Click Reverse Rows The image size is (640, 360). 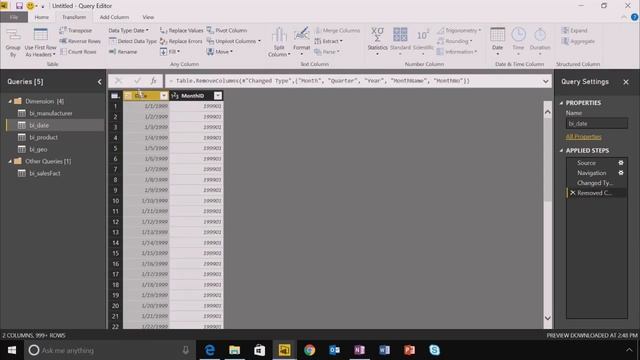[x=80, y=41]
